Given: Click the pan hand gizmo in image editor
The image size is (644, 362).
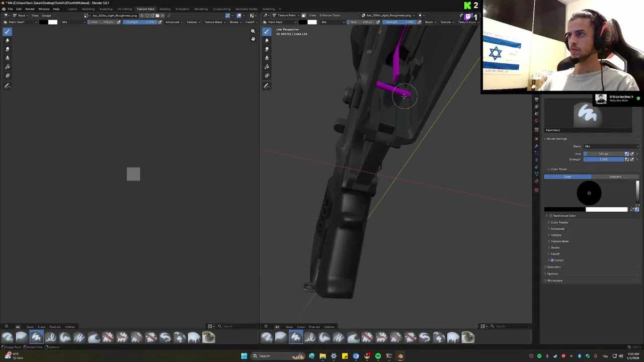Looking at the screenshot, I should click(x=253, y=39).
